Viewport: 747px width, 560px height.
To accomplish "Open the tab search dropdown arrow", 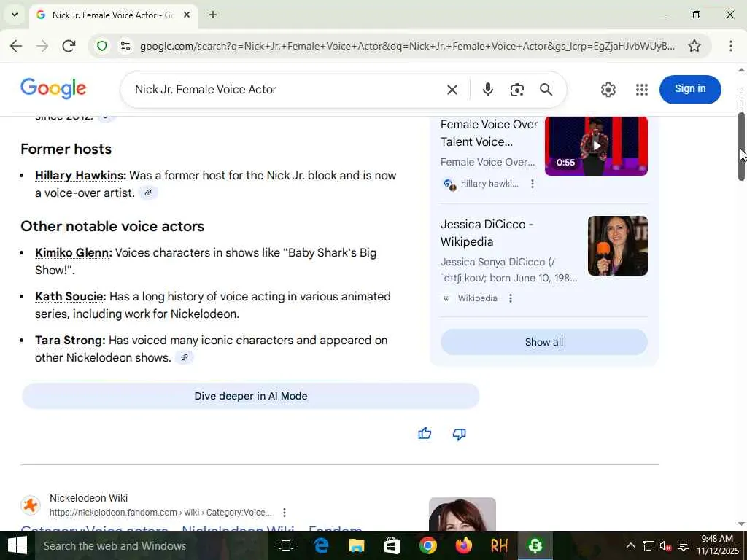I will coord(15,15).
